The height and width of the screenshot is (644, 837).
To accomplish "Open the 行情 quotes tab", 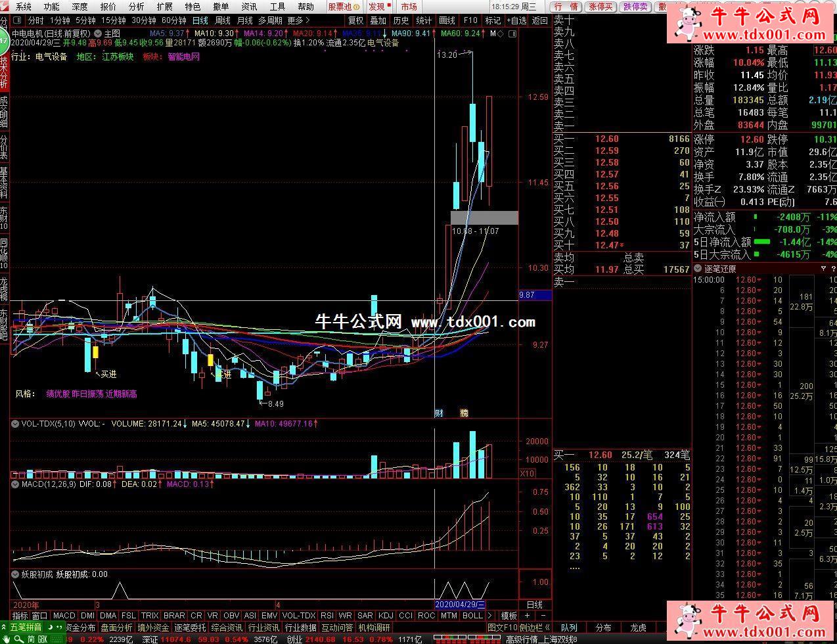I will coord(566,7).
